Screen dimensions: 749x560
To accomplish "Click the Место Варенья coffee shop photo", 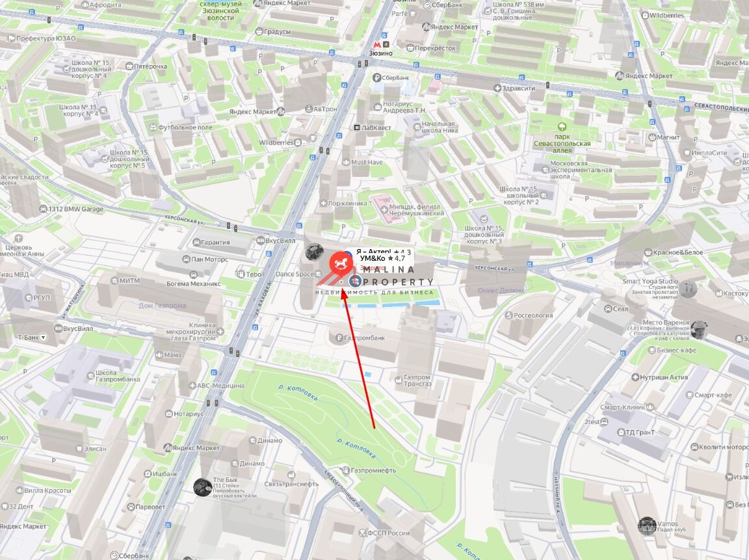I will [x=699, y=330].
